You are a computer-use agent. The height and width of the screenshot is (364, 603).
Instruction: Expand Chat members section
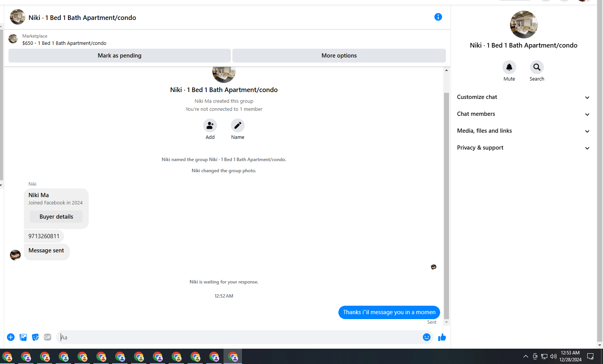(523, 114)
